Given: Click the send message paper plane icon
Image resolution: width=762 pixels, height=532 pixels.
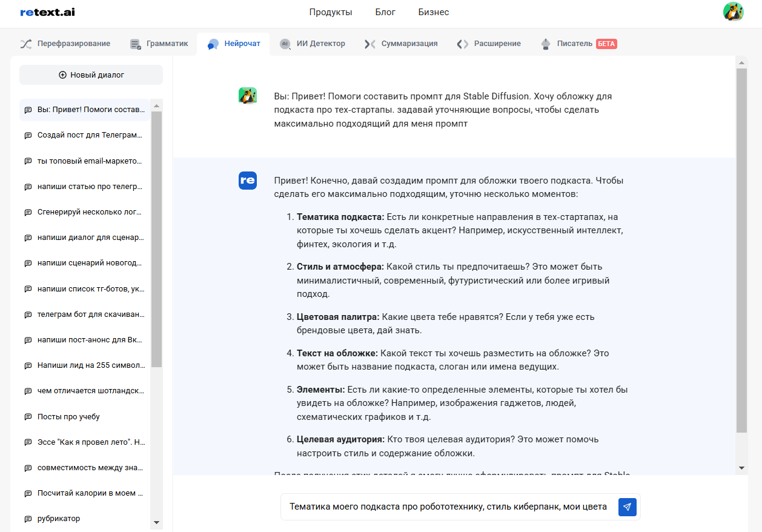Looking at the screenshot, I should [x=627, y=507].
